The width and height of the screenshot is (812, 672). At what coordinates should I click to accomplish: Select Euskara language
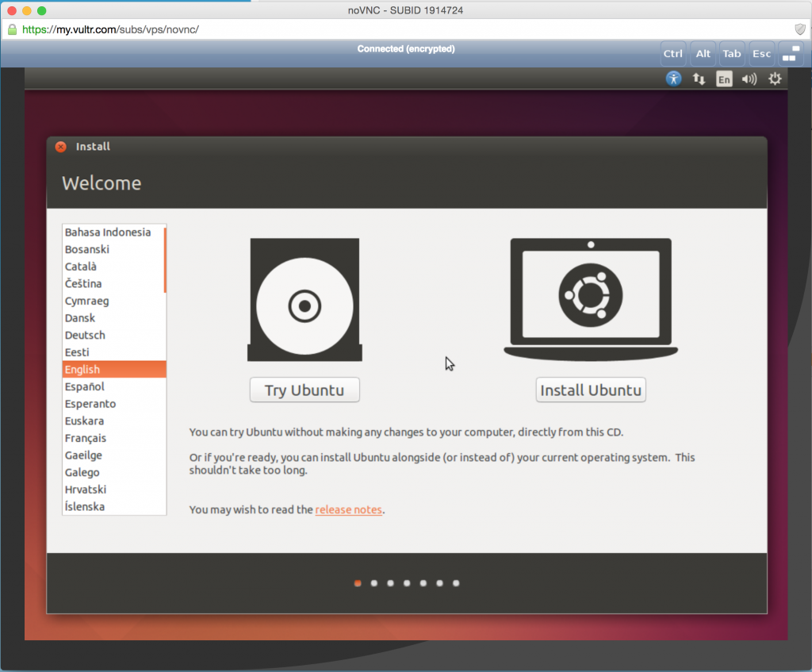pos(113,420)
